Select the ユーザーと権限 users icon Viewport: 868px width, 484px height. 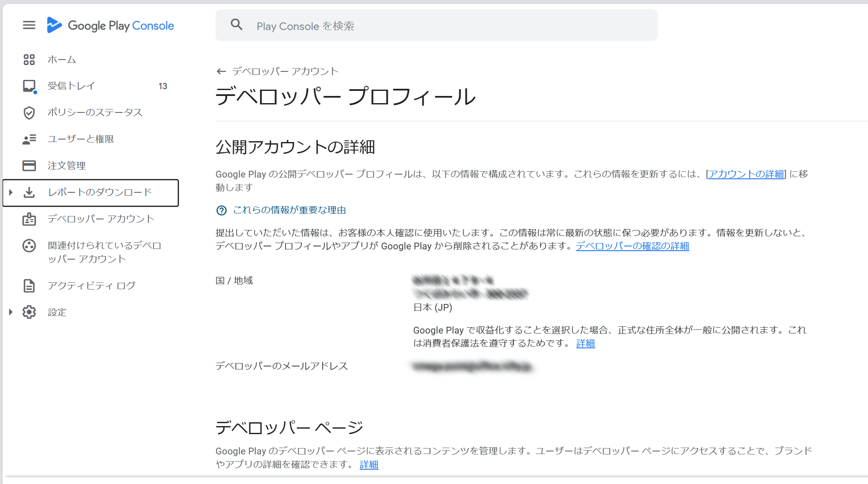[x=29, y=139]
